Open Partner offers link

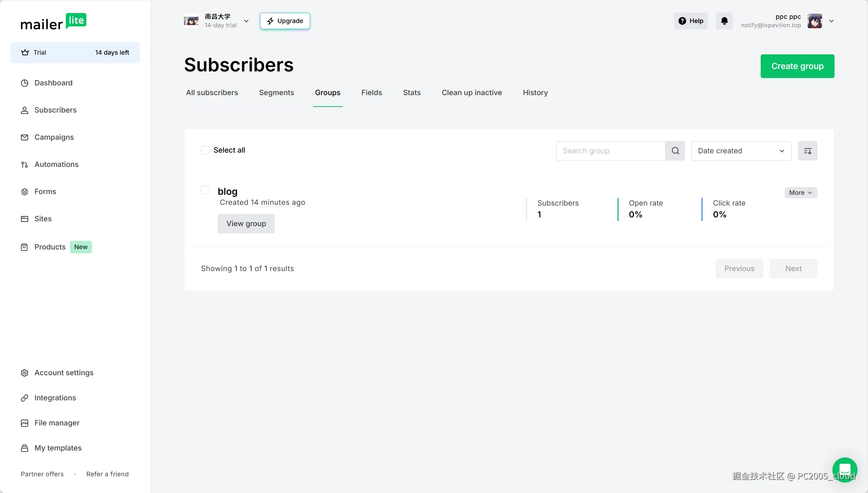point(42,474)
